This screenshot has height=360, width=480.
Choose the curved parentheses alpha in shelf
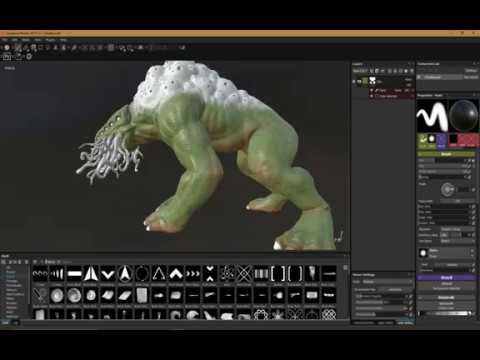point(295,274)
